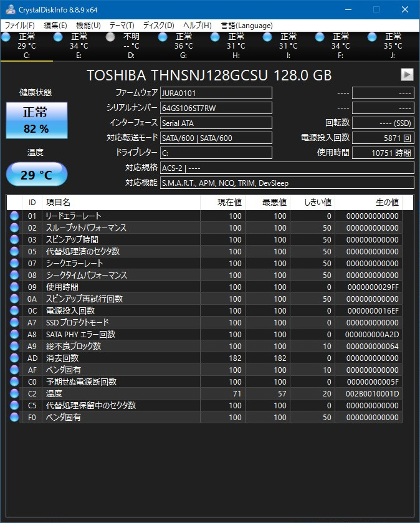Click the 生の値 column header
This screenshot has width=420, height=523.
pyautogui.click(x=386, y=203)
